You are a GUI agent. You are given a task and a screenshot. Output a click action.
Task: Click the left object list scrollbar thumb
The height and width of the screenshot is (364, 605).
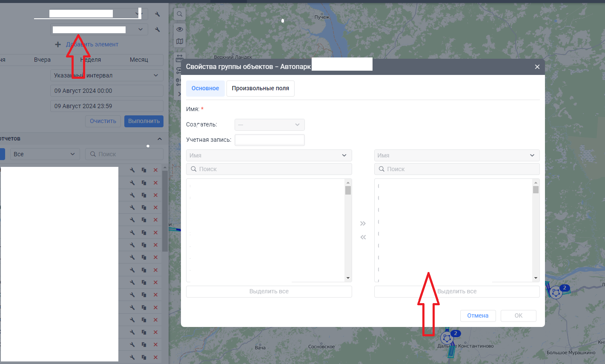(348, 190)
